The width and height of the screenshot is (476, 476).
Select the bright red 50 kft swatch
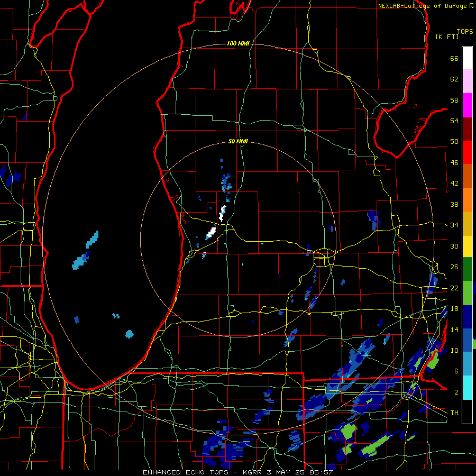(x=467, y=152)
